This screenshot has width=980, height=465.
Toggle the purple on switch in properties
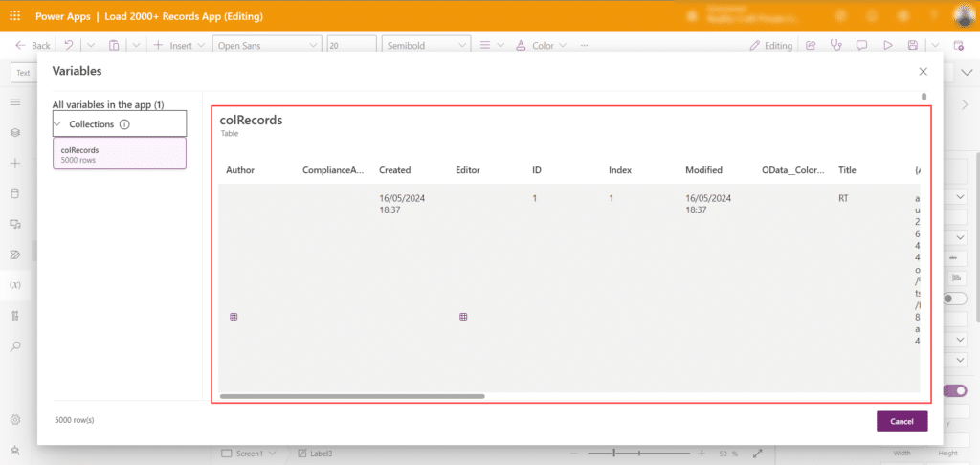click(x=954, y=390)
